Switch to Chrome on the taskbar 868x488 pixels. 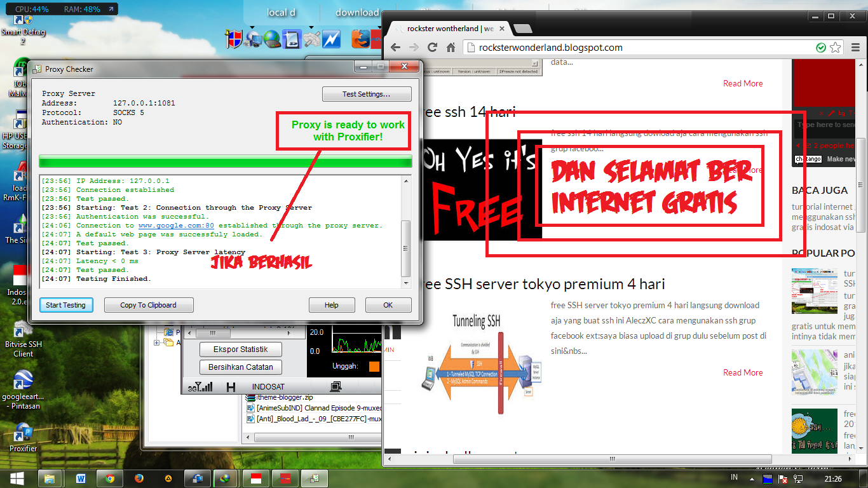(110, 478)
